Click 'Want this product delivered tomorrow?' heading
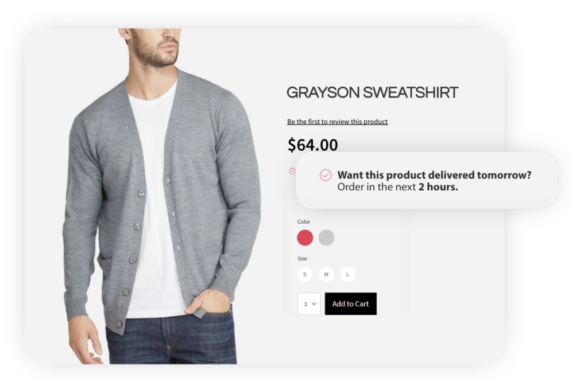The height and width of the screenshot is (390, 588). (x=434, y=175)
